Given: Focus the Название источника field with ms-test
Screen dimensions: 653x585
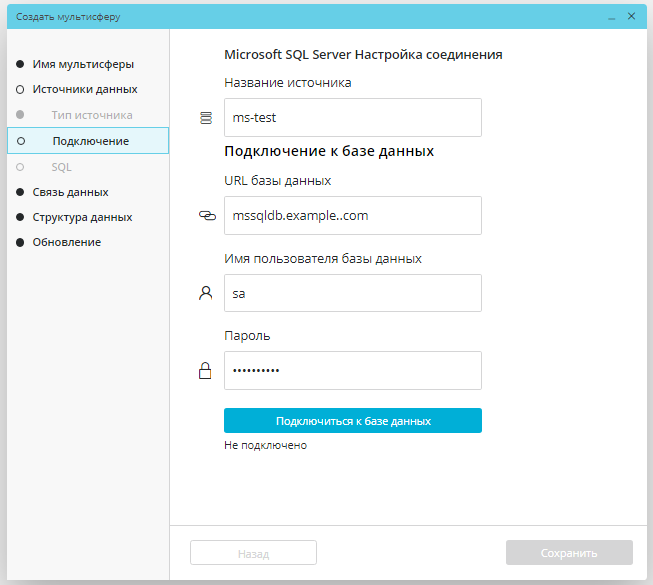Looking at the screenshot, I should [x=353, y=117].
